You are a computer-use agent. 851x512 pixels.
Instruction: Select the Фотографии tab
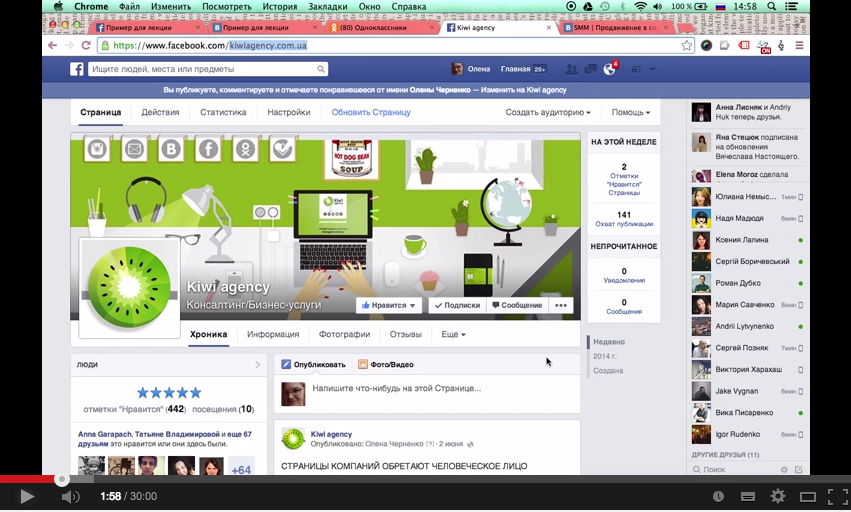[x=345, y=334]
